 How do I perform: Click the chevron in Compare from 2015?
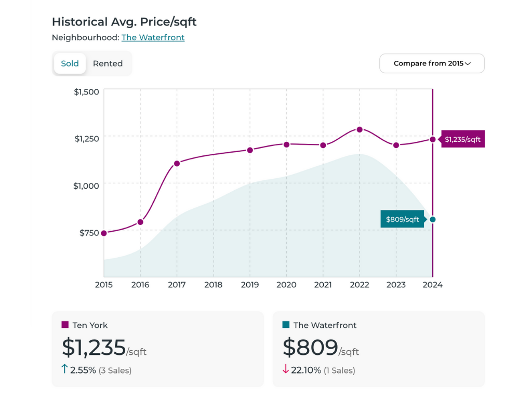(468, 63)
